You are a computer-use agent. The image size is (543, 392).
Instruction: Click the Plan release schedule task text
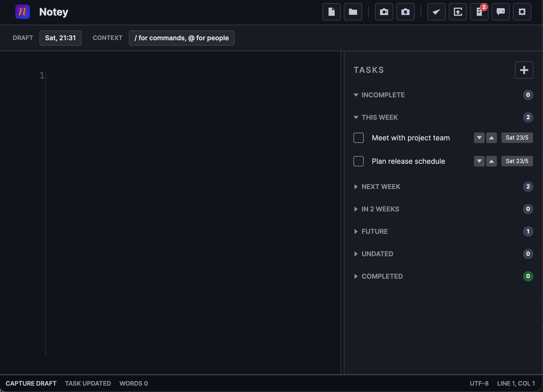point(408,161)
